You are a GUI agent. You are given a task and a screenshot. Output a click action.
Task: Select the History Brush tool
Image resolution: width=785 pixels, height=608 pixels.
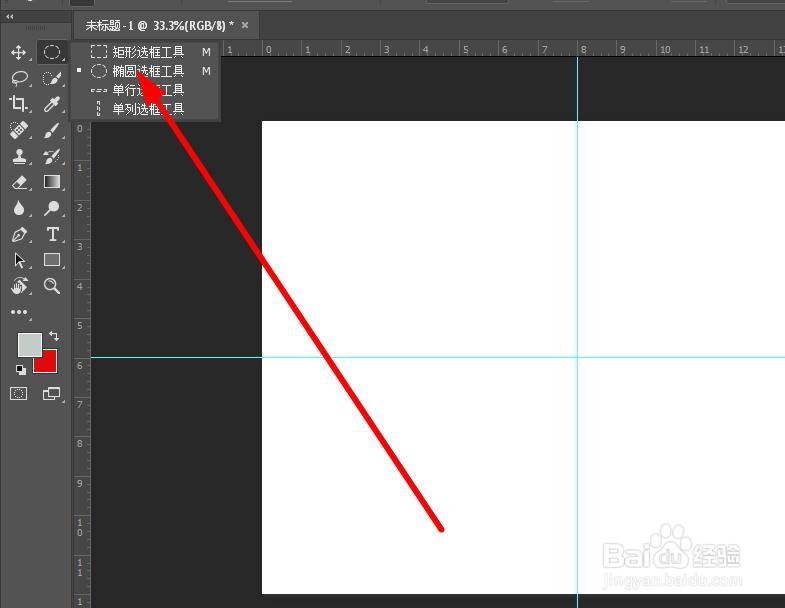[x=52, y=156]
